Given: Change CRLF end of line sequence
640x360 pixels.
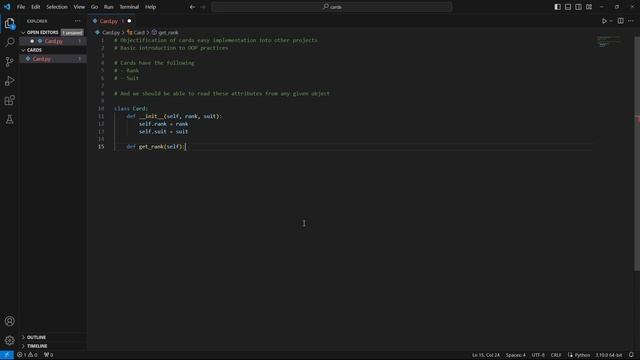Looking at the screenshot, I should tap(556, 355).
